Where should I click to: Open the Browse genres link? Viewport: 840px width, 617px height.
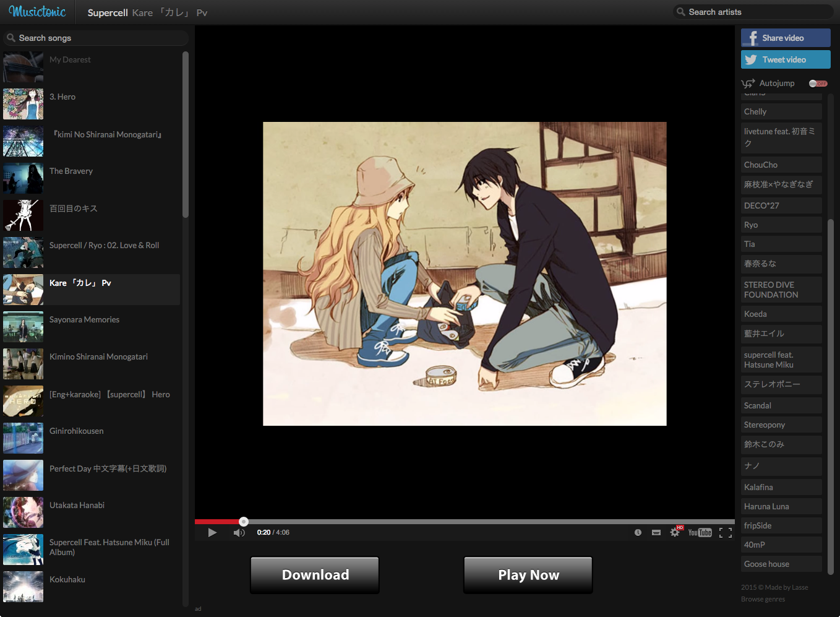[763, 599]
